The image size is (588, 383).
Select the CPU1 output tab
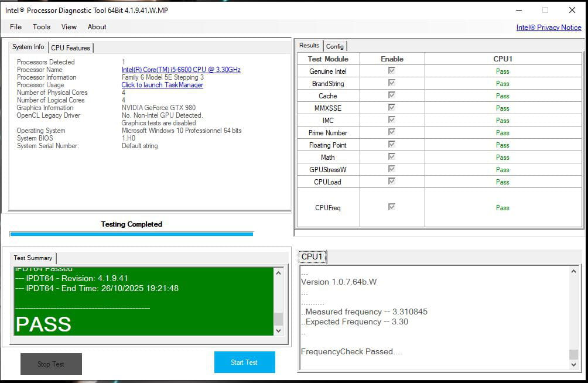312,257
